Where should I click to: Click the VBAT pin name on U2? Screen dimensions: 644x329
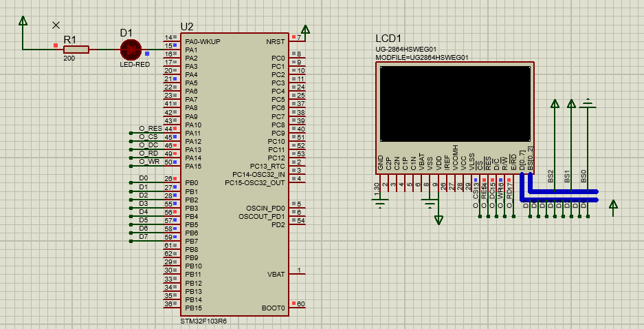(x=276, y=275)
